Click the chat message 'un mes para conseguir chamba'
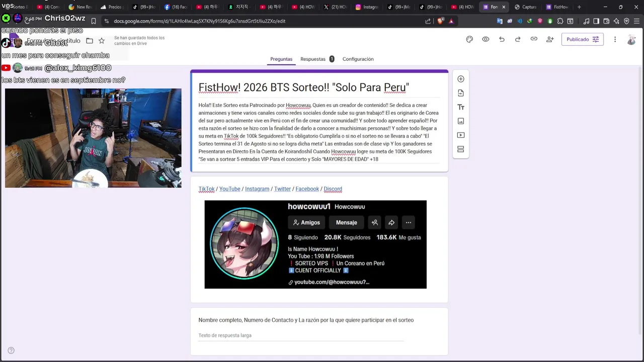Viewport: 644px width, 362px height. pyautogui.click(x=55, y=55)
